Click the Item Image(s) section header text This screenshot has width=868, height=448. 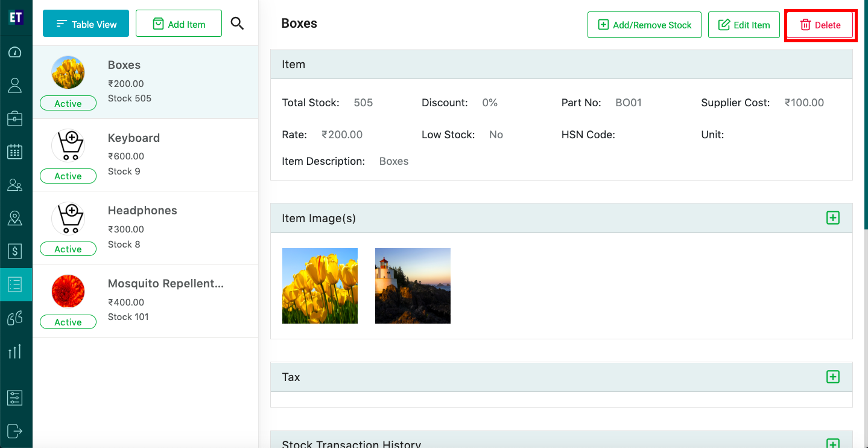[x=319, y=218]
